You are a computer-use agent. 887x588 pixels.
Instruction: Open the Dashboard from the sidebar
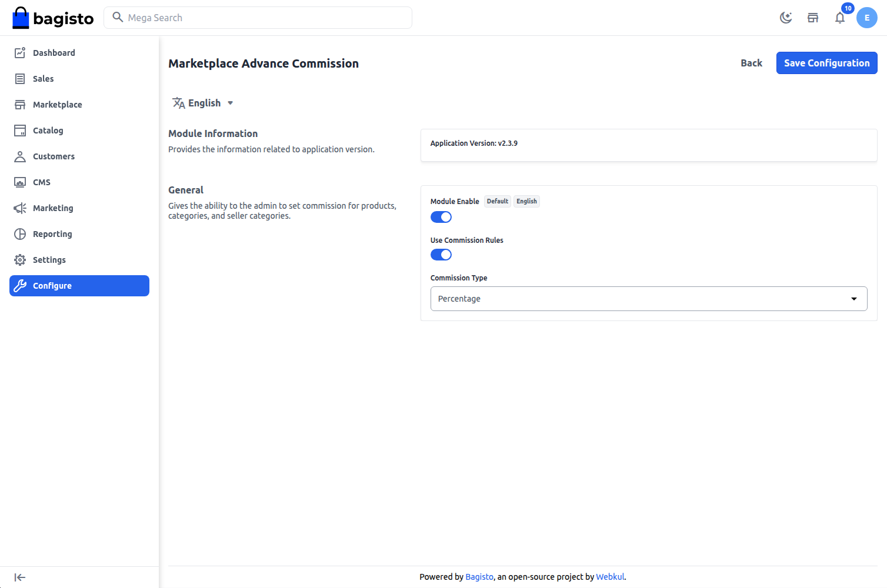tap(54, 52)
